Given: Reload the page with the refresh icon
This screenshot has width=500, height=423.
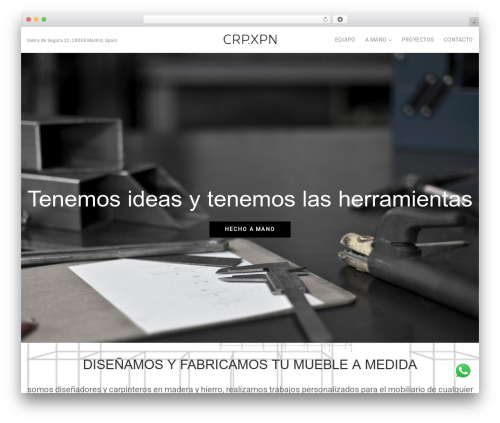Looking at the screenshot, I should point(325,20).
